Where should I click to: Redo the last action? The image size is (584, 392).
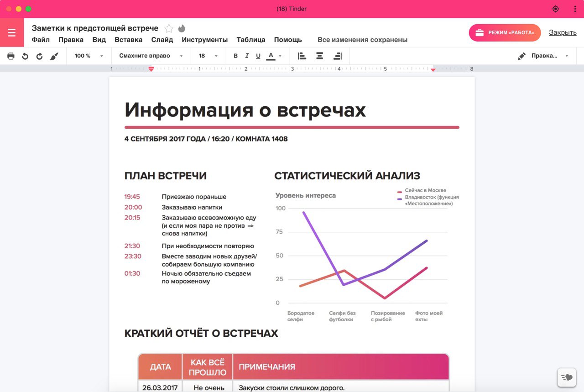[39, 56]
